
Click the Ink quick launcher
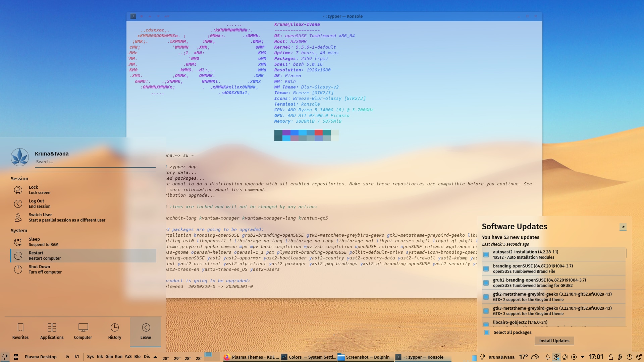[x=100, y=357]
